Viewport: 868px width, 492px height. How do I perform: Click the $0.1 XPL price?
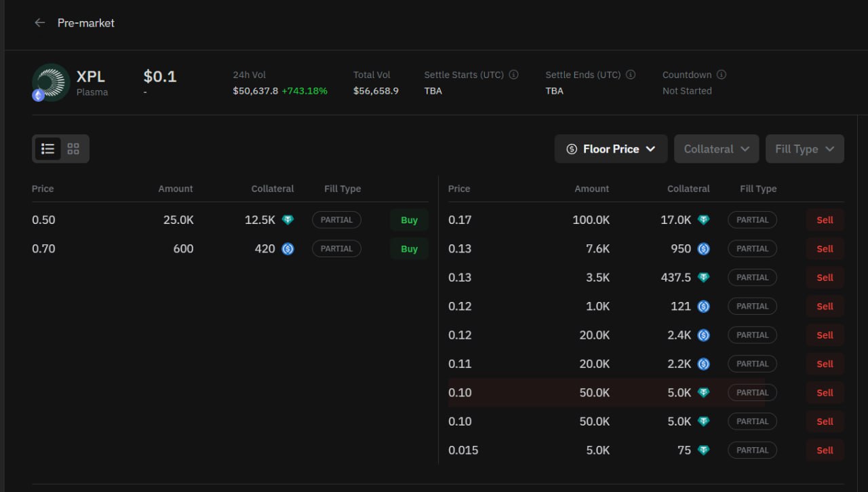[x=160, y=76]
